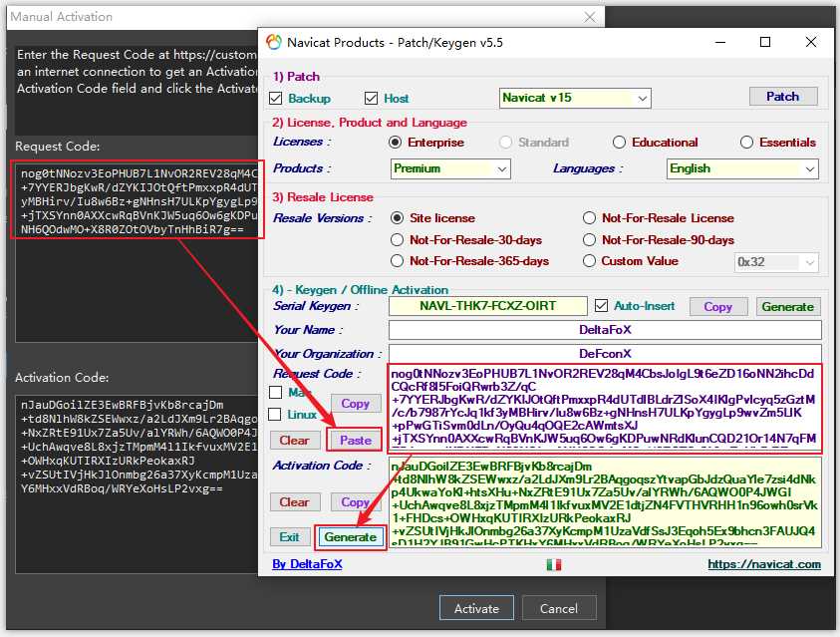Click Request Code box in Manual Activation
The image size is (840, 637).
point(137,252)
